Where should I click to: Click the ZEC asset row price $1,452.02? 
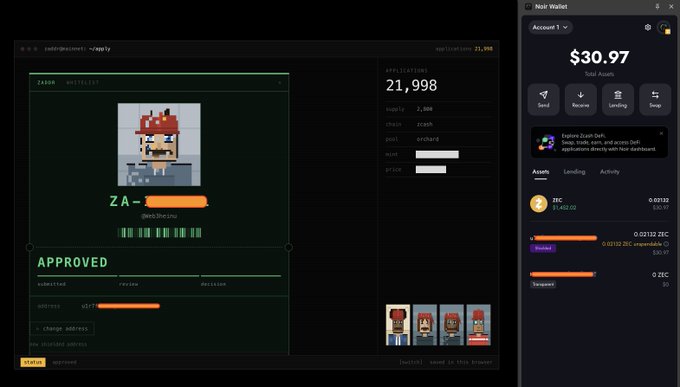tap(564, 208)
